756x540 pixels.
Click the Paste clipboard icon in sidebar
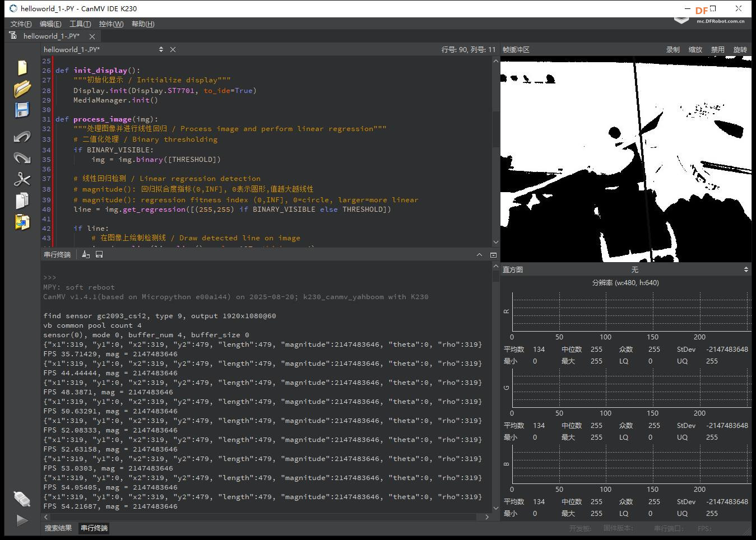point(22,222)
